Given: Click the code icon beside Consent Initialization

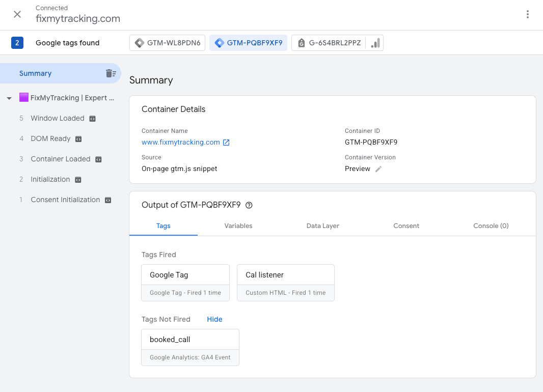Looking at the screenshot, I should coord(108,200).
